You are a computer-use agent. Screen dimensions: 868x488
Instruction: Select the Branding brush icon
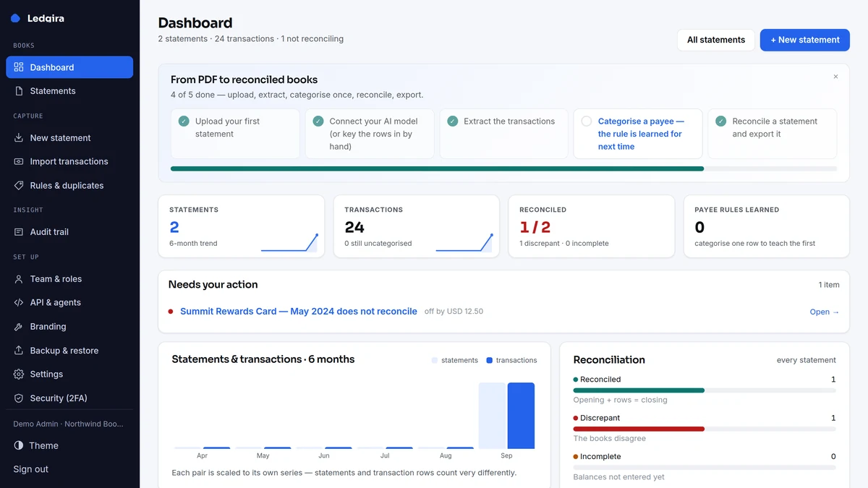(19, 327)
